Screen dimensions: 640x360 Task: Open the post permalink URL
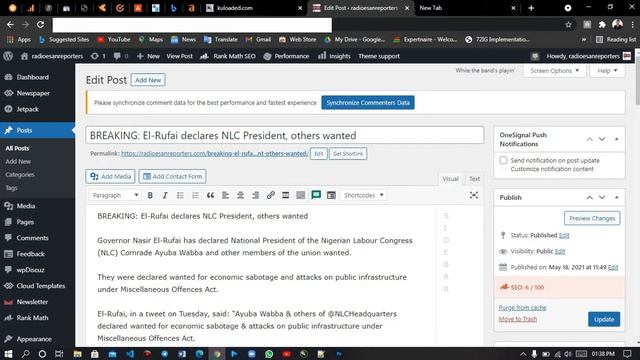point(214,153)
